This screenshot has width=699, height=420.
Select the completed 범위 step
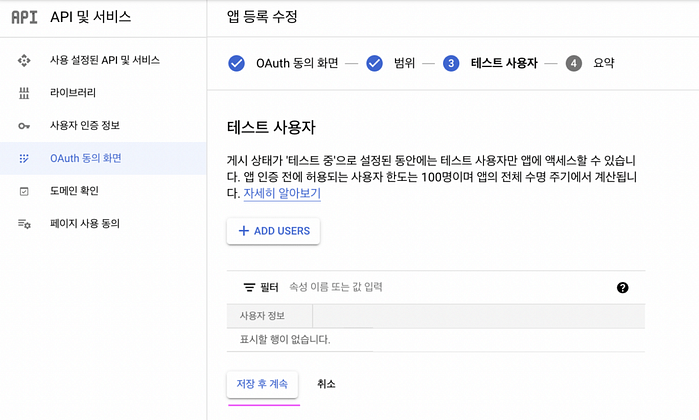pyautogui.click(x=391, y=63)
